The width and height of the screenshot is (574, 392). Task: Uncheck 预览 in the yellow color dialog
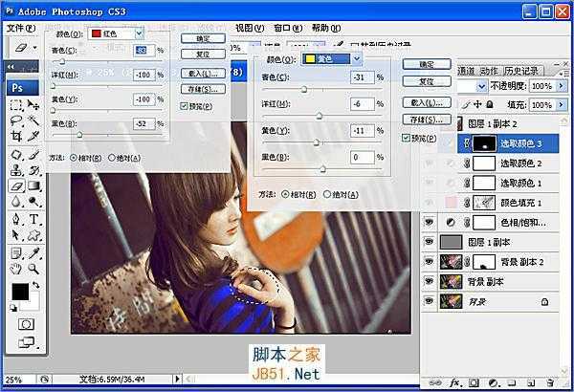coord(406,138)
